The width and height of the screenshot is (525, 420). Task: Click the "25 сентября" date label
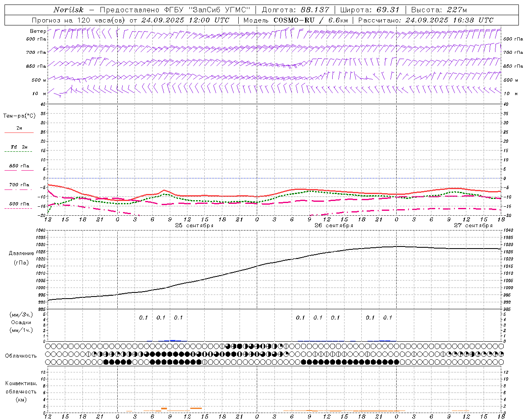(x=194, y=226)
